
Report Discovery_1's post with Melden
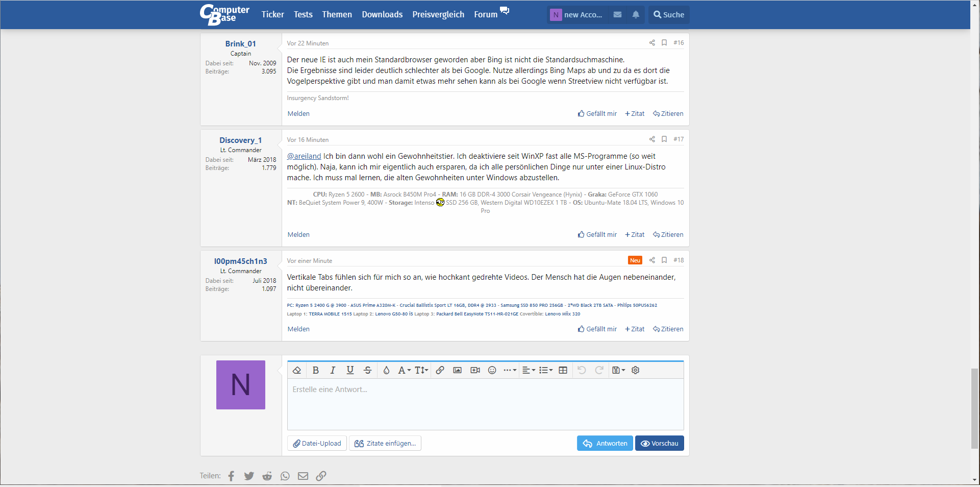[298, 234]
